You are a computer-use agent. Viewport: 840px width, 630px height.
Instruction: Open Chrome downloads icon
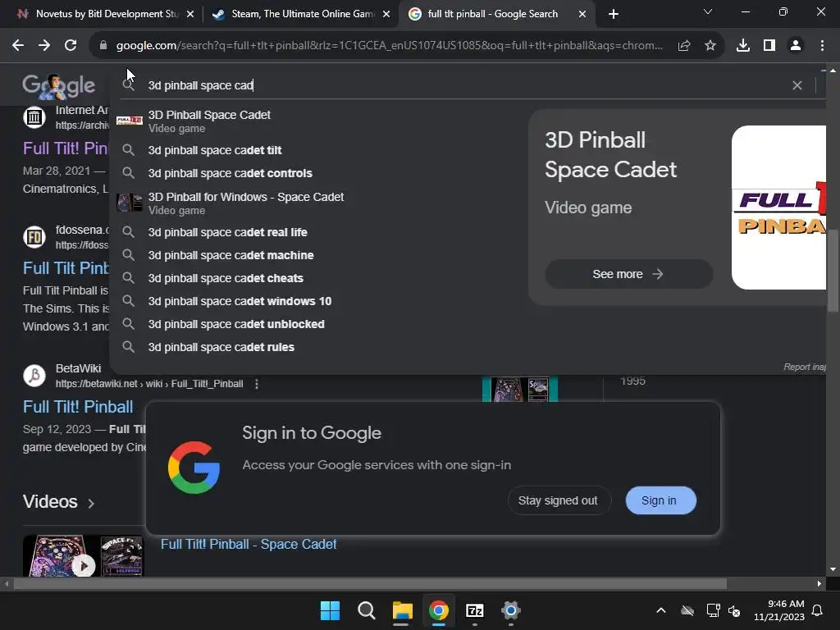pos(743,46)
